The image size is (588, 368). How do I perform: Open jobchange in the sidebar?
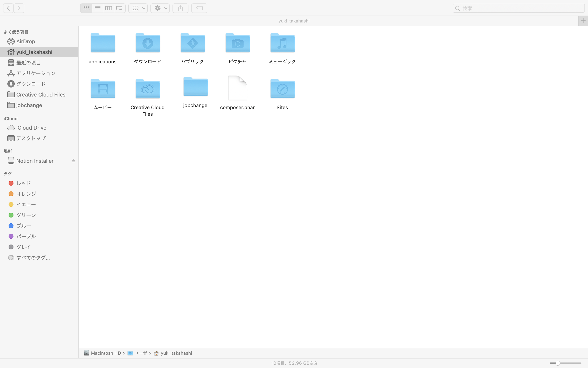tap(39, 105)
